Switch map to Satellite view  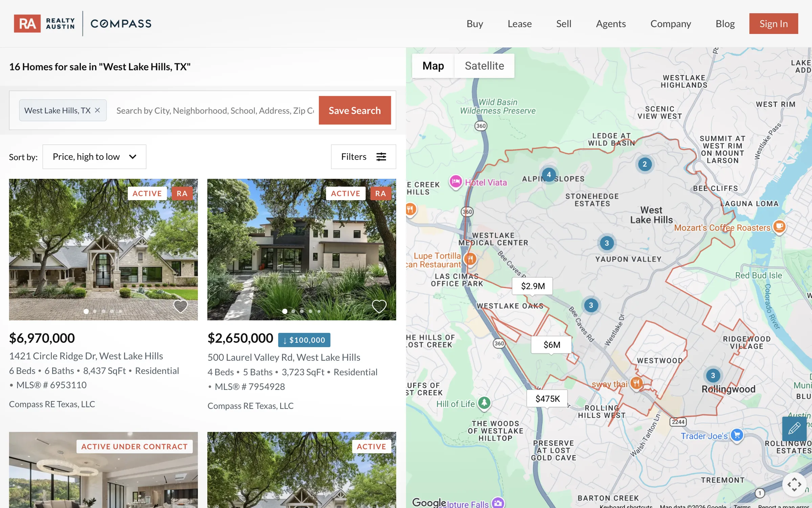tap(484, 66)
